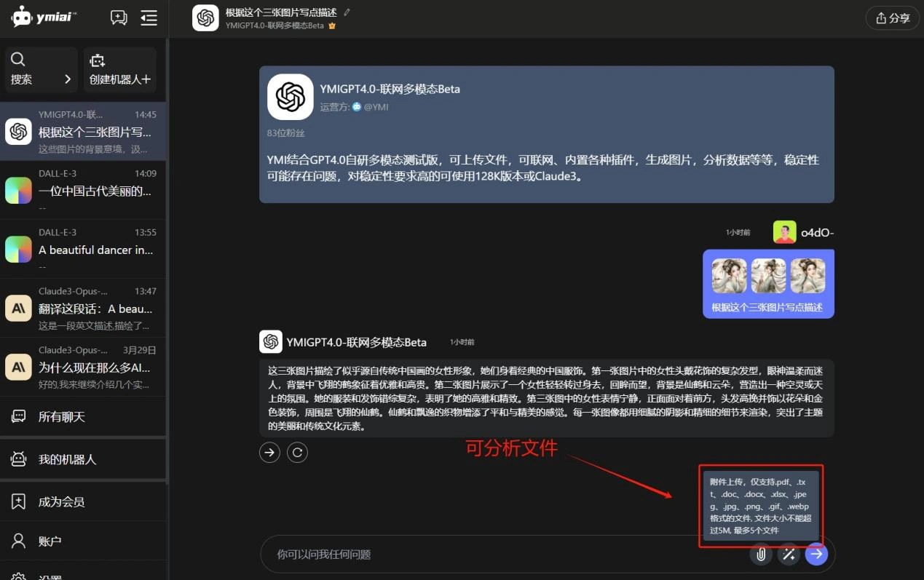
Task: Click the crown icon next to YMIGPT4.0-联网多模态Beta
Action: tap(332, 25)
